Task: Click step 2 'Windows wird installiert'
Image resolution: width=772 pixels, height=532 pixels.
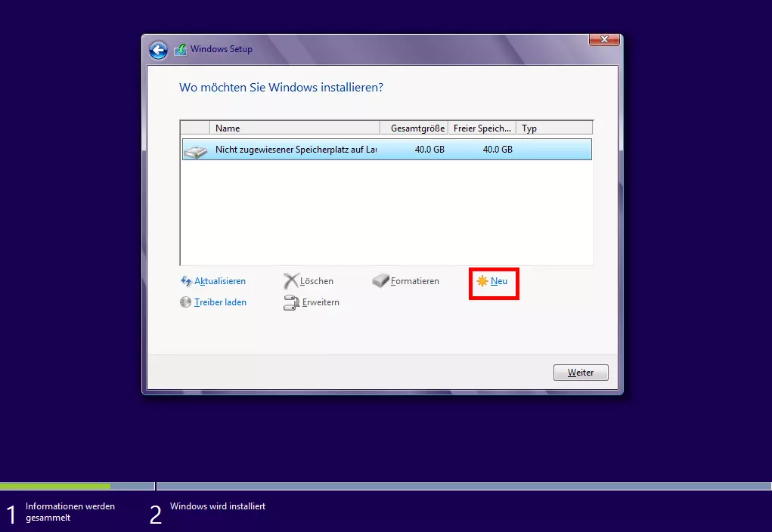Action: [218, 506]
